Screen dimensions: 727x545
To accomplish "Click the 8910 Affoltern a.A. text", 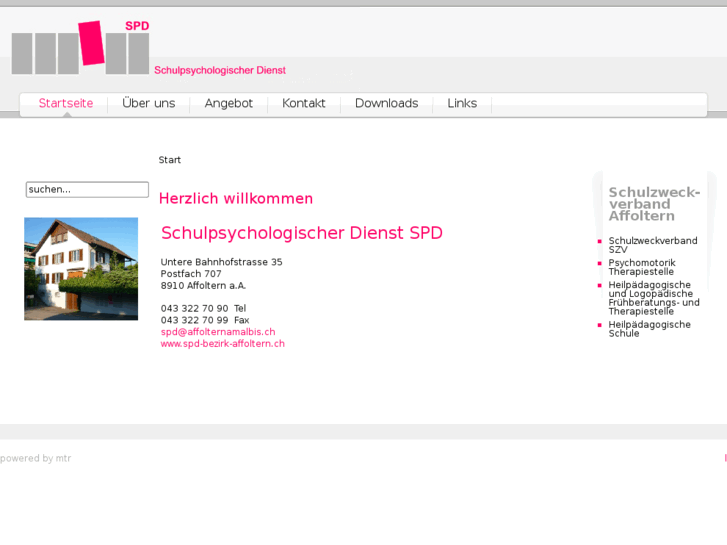I will (x=203, y=286).
